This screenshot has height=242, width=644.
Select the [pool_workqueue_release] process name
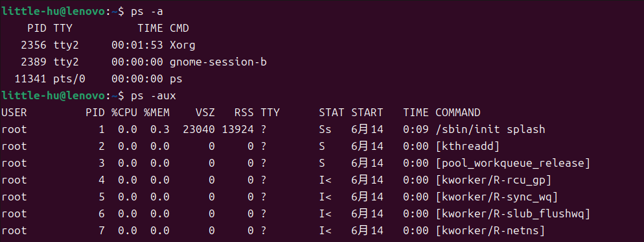[x=513, y=163]
